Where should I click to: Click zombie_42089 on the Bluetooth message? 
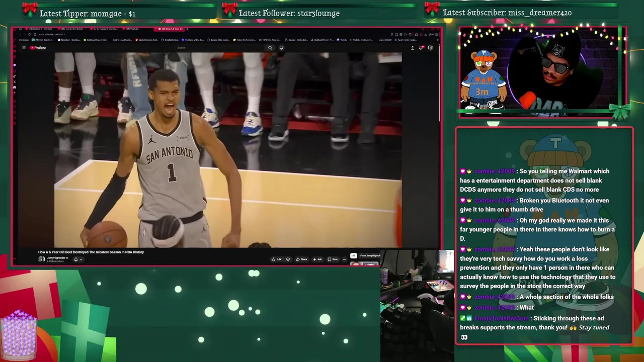click(x=495, y=201)
